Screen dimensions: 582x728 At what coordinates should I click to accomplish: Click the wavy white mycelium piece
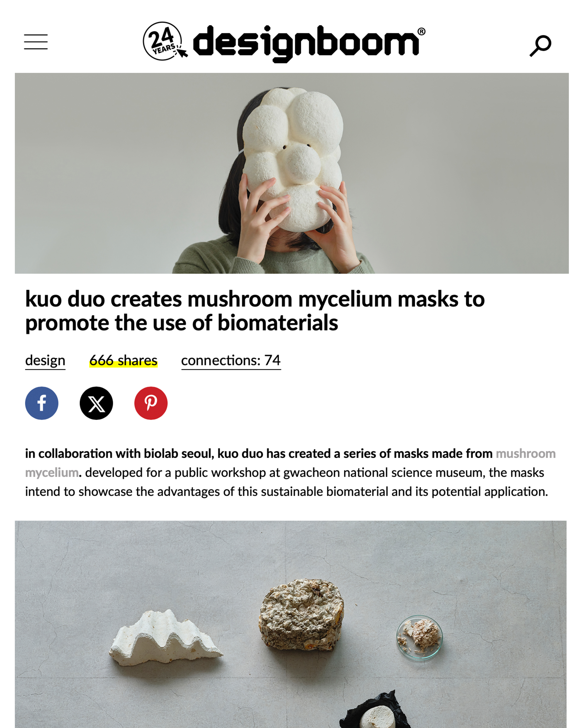coord(165,638)
